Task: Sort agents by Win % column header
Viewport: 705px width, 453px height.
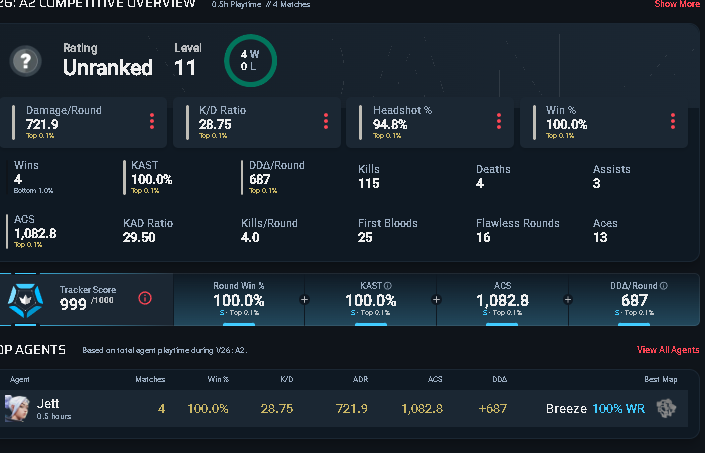Action: pos(218,379)
